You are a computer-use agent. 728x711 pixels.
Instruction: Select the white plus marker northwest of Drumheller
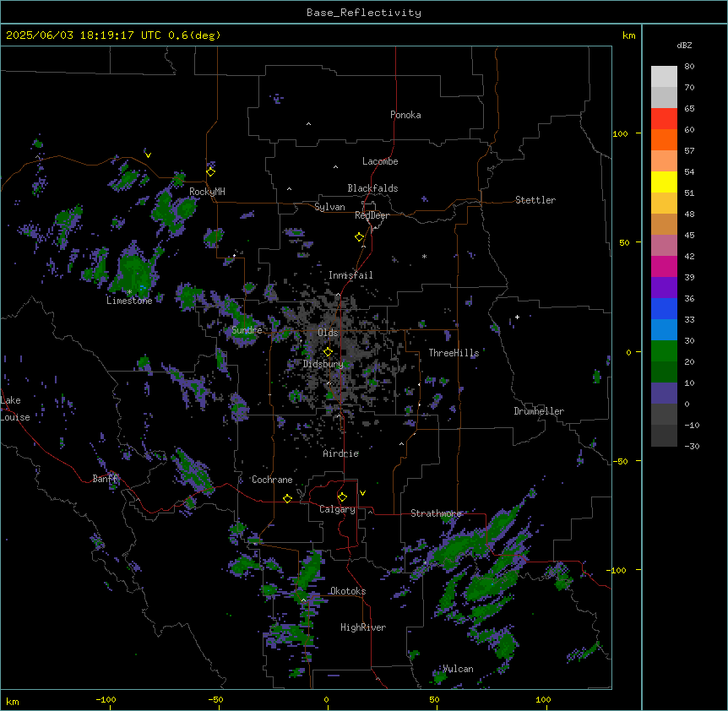(517, 317)
